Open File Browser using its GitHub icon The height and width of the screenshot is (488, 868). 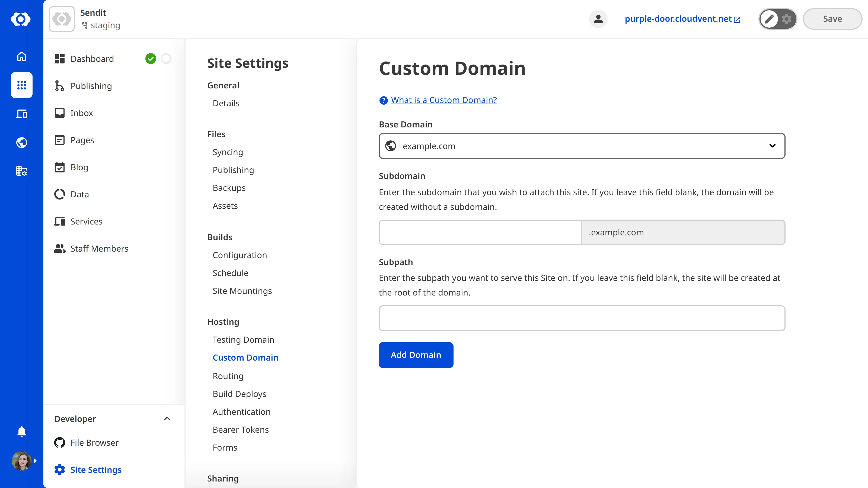click(60, 442)
